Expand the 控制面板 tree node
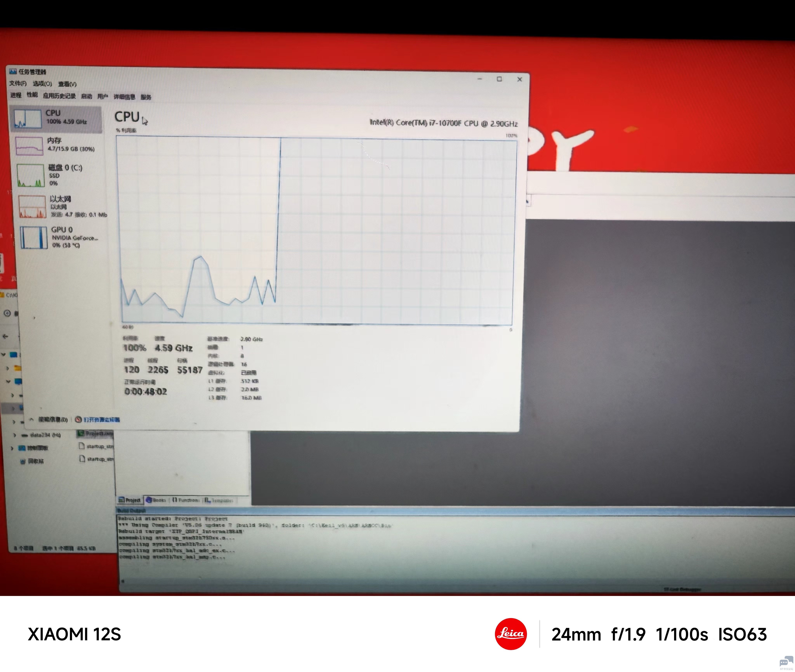 pyautogui.click(x=12, y=448)
